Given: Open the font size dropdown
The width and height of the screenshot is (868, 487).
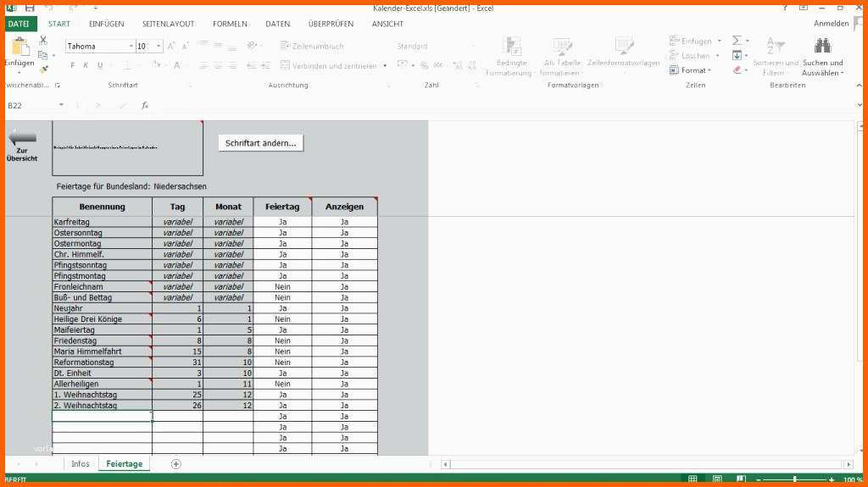Looking at the screenshot, I should tap(159, 46).
